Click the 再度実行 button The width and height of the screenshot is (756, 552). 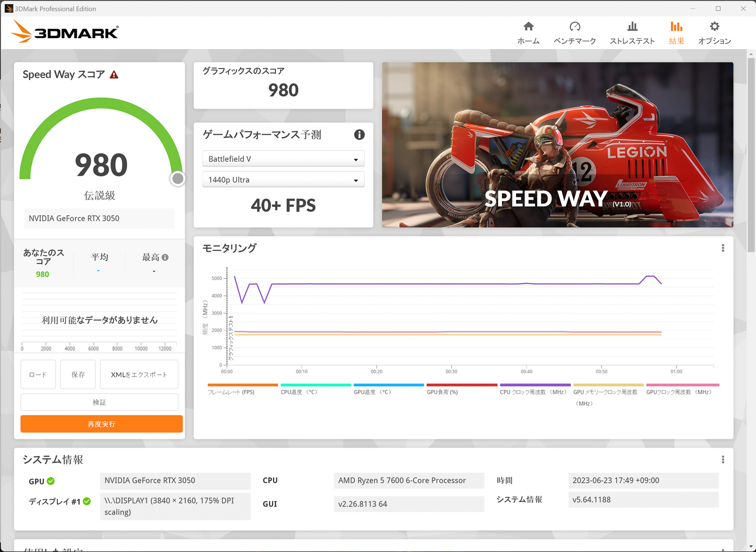coord(101,424)
